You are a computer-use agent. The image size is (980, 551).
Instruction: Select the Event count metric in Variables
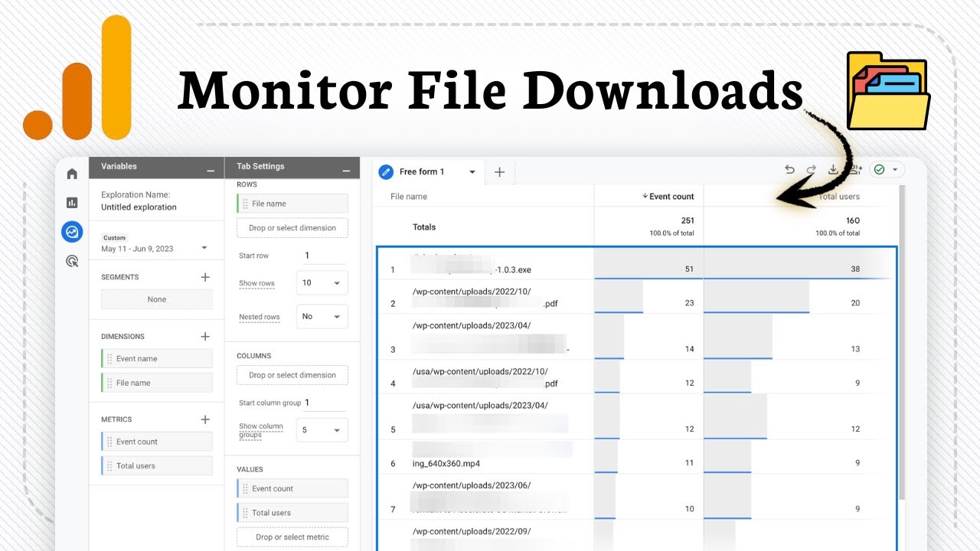click(x=157, y=442)
